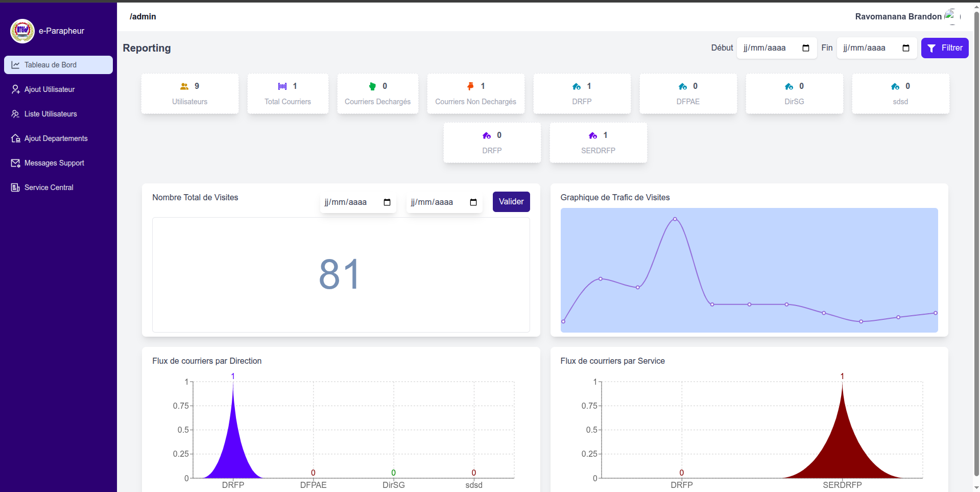Click the Courriers Dechargés green hand icon
Screen dimensions: 980x492
pos(372,86)
